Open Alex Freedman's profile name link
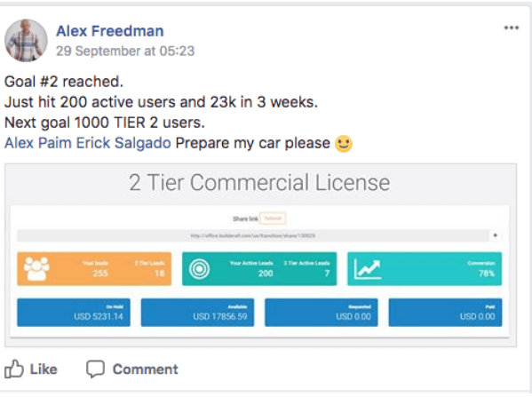The image size is (532, 397). point(109,31)
